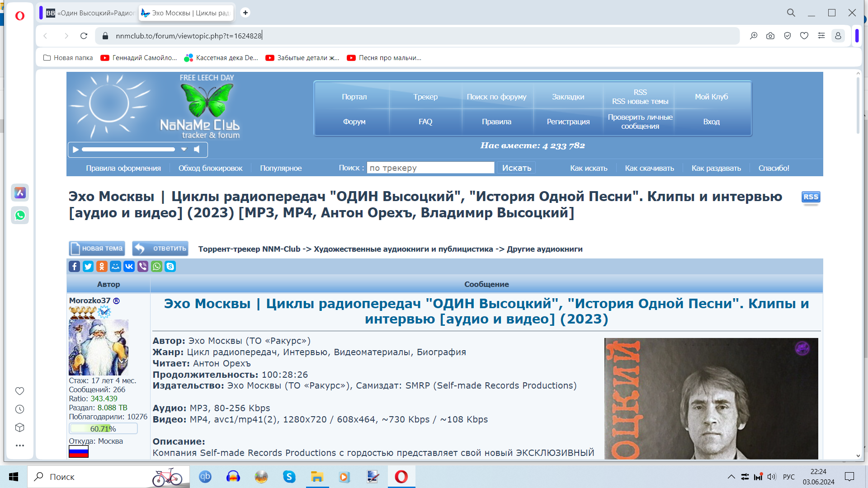Open the Портал menu item
Viewport: 868px width, 488px height.
(x=354, y=97)
